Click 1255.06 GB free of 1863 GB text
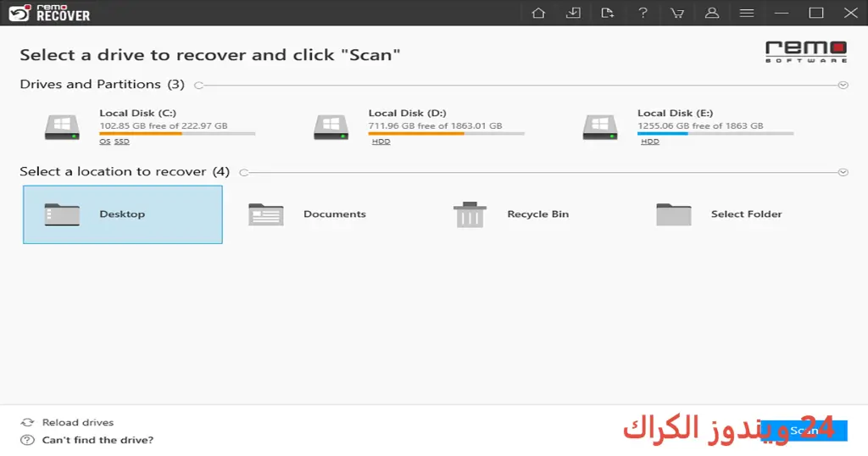The width and height of the screenshot is (868, 456). point(700,125)
